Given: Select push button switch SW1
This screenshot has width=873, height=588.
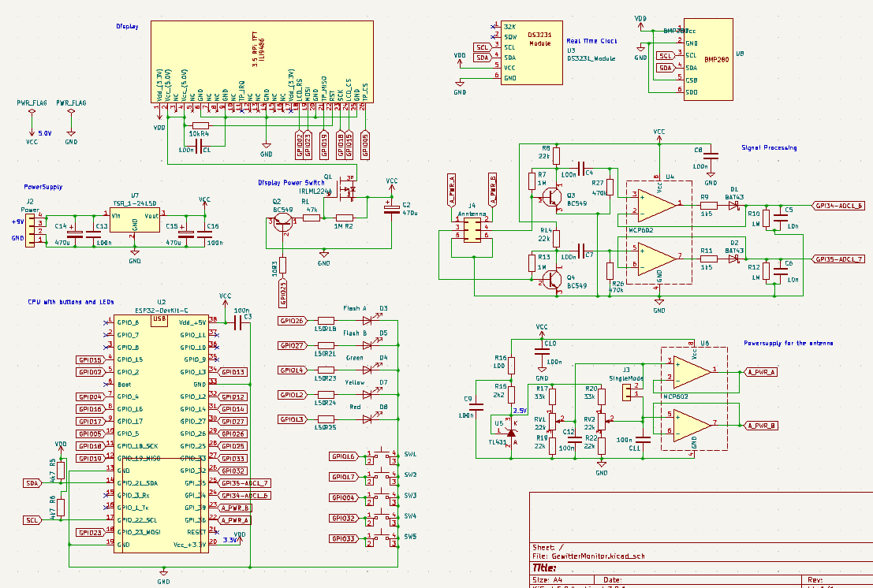Looking at the screenshot, I should [x=382, y=456].
